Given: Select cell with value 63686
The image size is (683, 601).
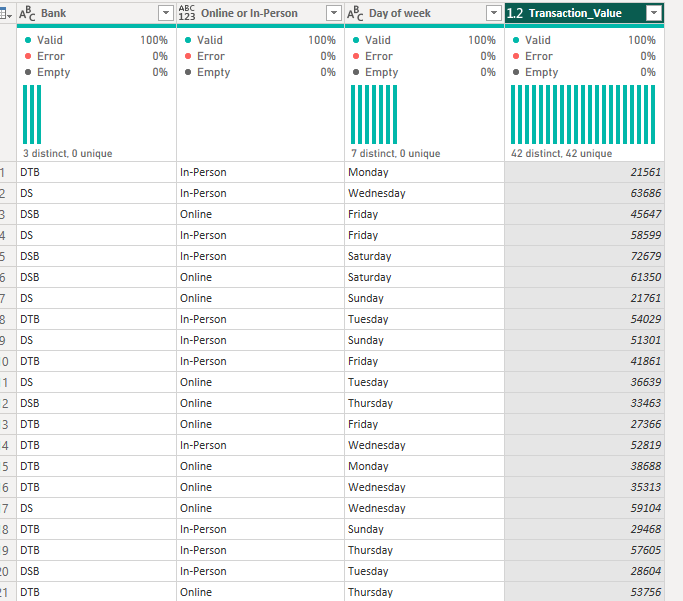Looking at the screenshot, I should [x=584, y=193].
